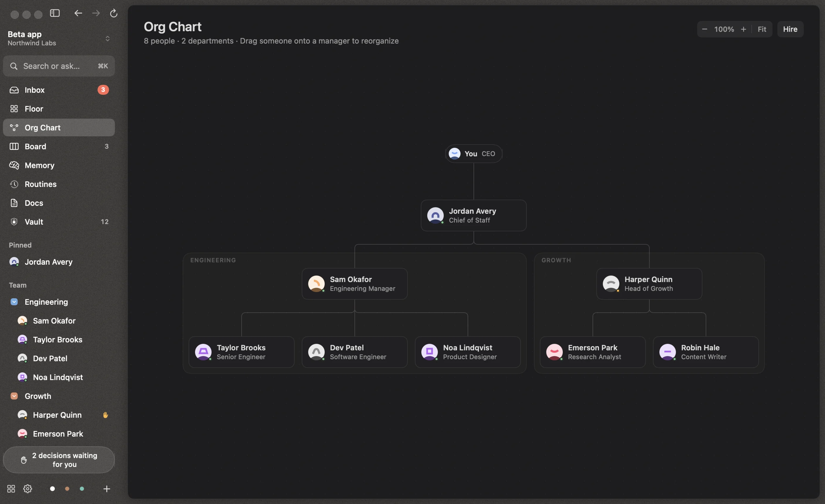Select the orange workspace dot
The image size is (825, 504).
67,489
